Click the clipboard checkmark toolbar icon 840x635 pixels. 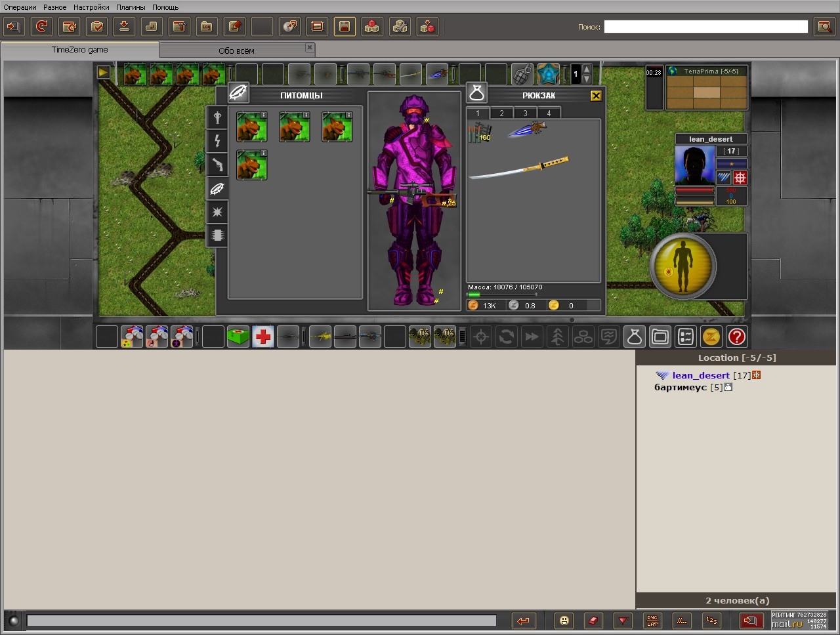[97, 27]
